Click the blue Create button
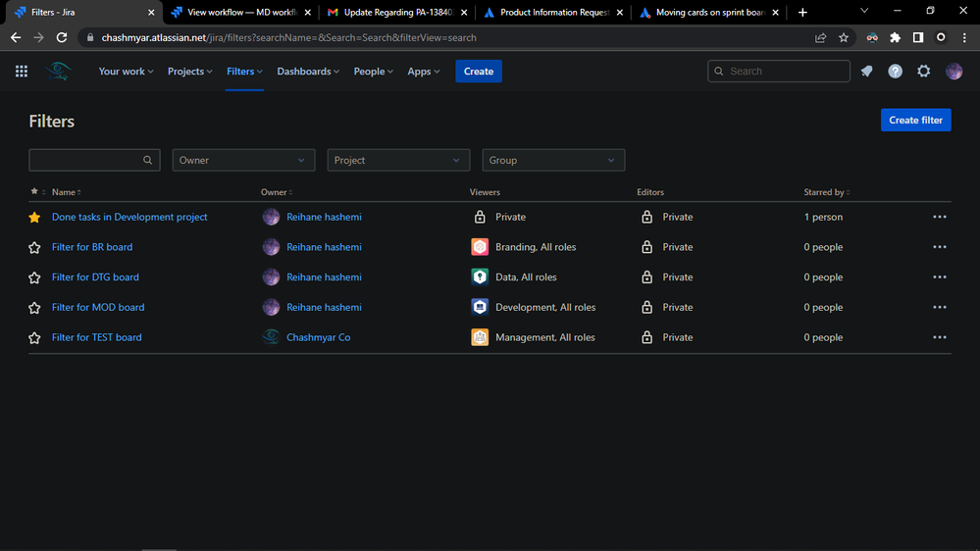 pyautogui.click(x=479, y=72)
